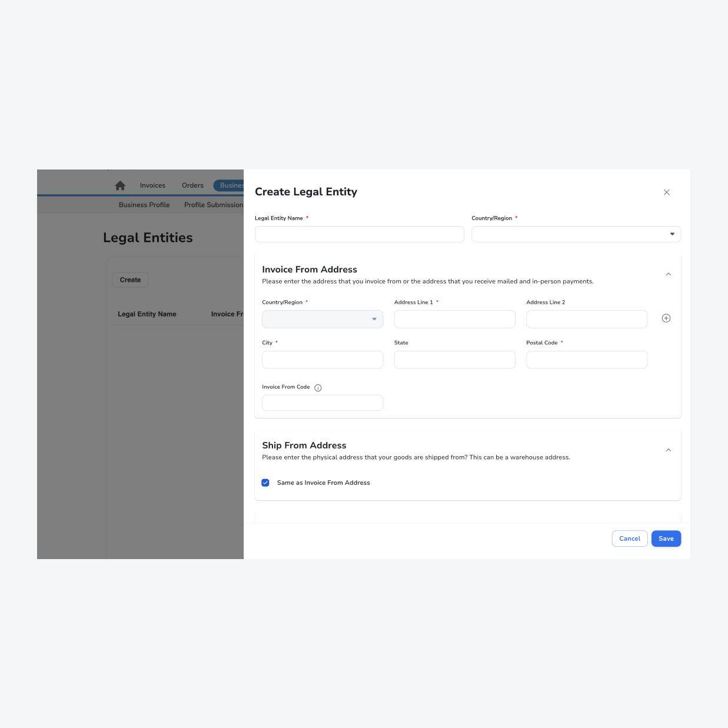Image resolution: width=728 pixels, height=728 pixels.
Task: Uncheck Same as Invoice From Address
Action: (265, 483)
